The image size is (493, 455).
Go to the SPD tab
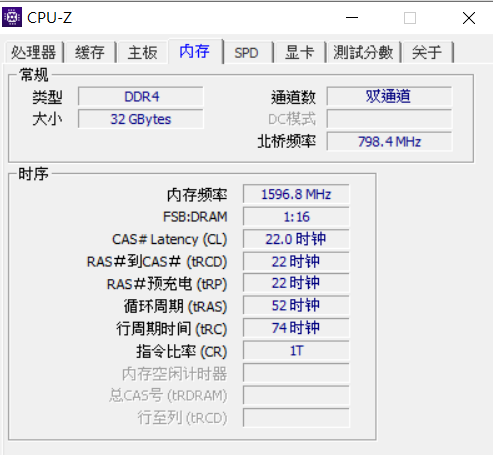tap(247, 52)
